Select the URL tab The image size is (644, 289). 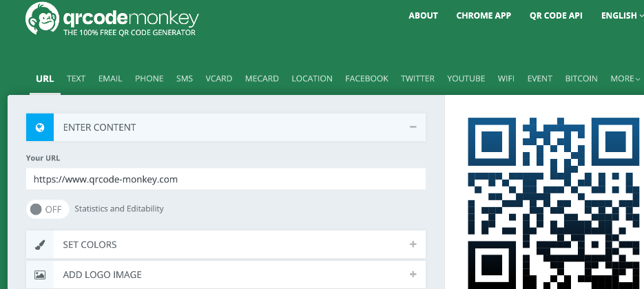tap(45, 78)
